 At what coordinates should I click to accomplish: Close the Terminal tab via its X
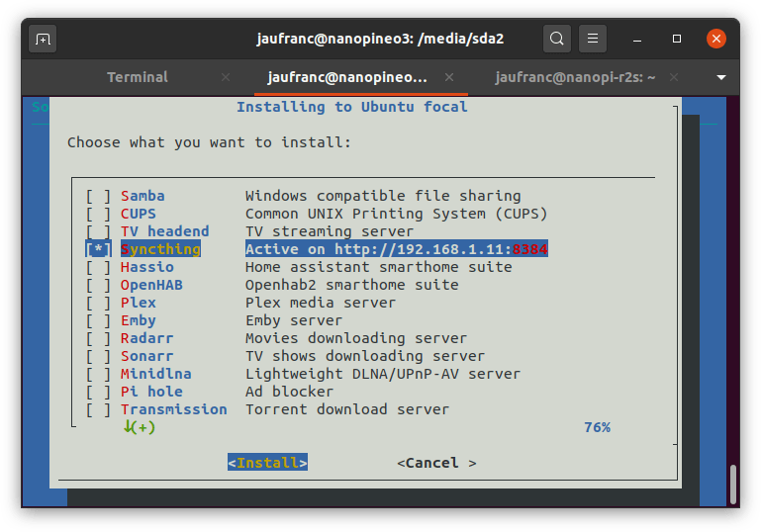pyautogui.click(x=226, y=77)
